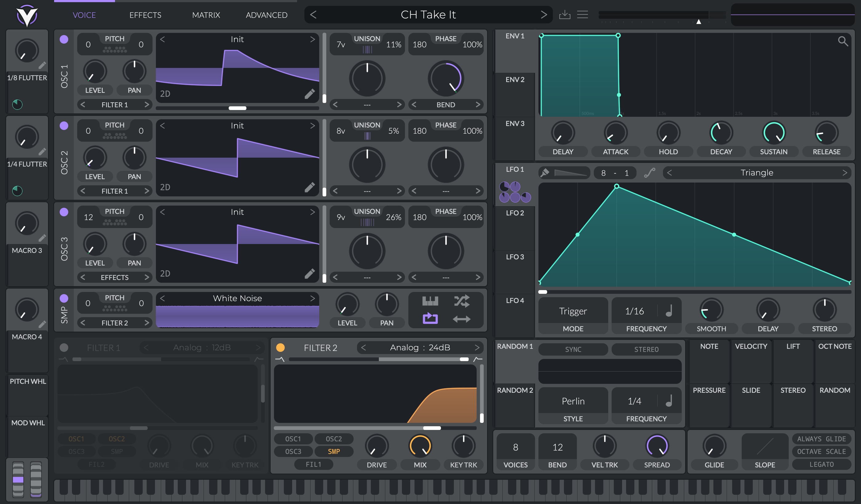Viewport: 861px width, 504px height.
Task: Switch to the EFFECTS tab
Action: tap(145, 15)
